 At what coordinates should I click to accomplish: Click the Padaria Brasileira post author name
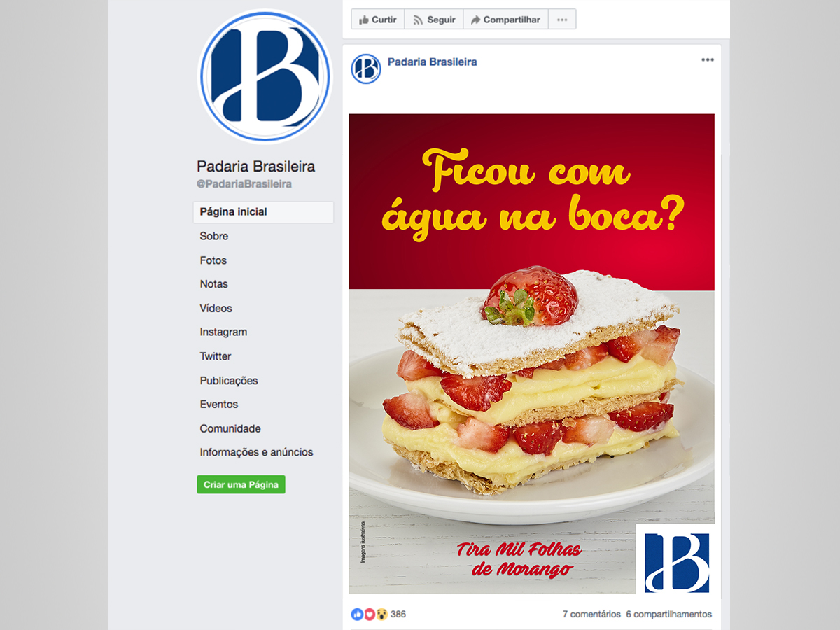point(432,62)
